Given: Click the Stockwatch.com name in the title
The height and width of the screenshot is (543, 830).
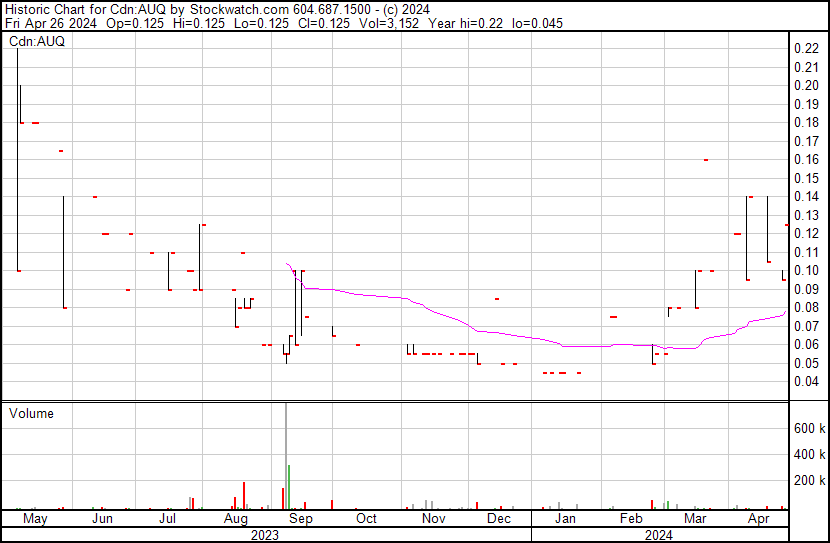Looking at the screenshot, I should pos(240,10).
